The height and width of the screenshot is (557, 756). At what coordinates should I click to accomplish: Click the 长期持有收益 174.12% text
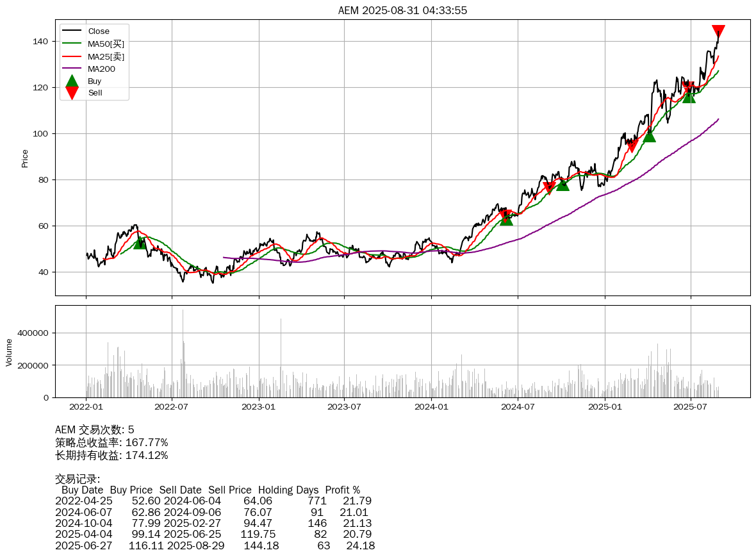[111, 455]
